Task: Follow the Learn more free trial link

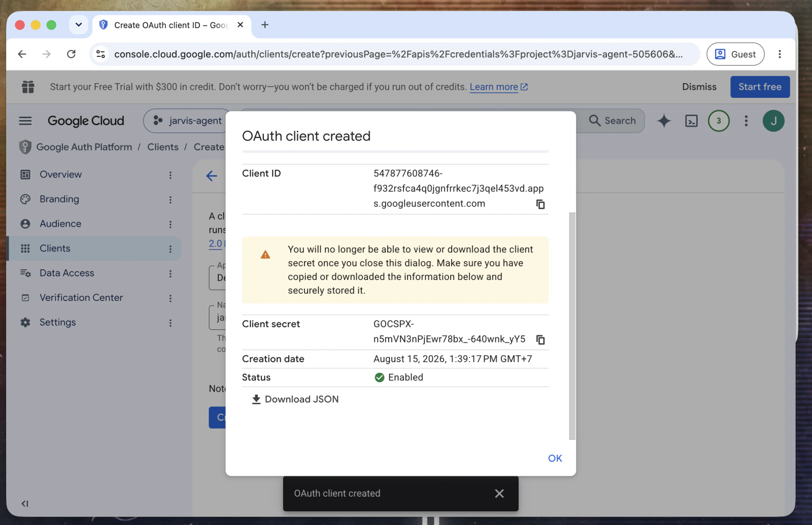Action: (x=498, y=87)
